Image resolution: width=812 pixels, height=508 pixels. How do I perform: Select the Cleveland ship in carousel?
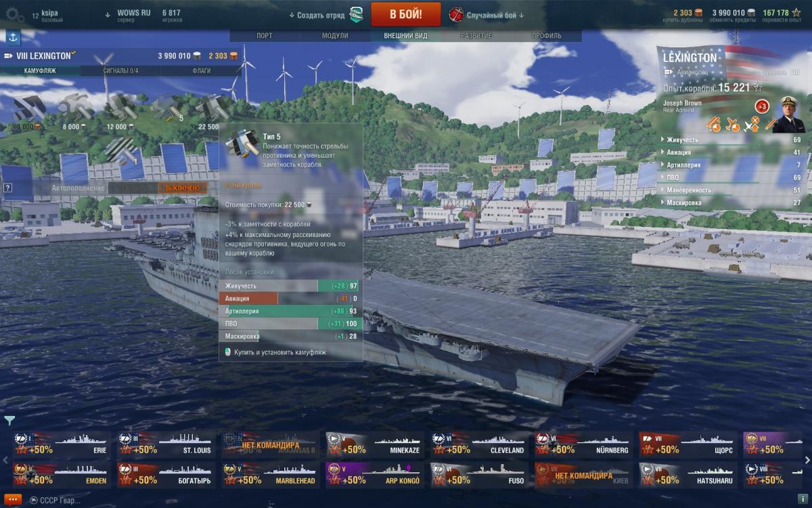[x=477, y=445]
